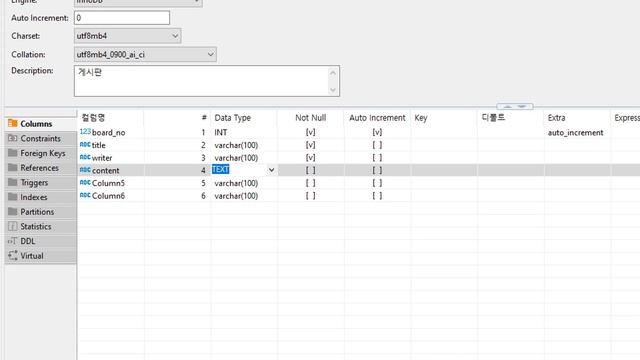The image size is (640, 360).
Task: Enable Auto Increment for content row
Action: coord(377,170)
